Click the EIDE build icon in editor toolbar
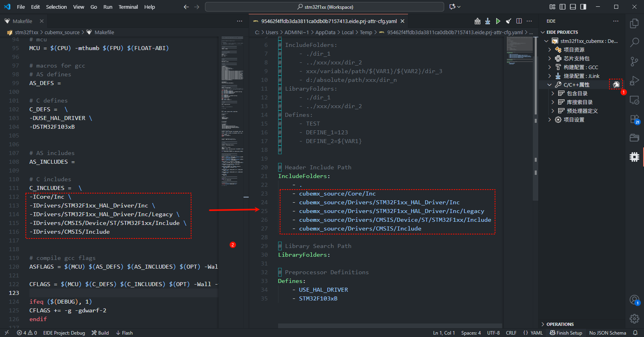This screenshot has height=337, width=644. [x=477, y=21]
